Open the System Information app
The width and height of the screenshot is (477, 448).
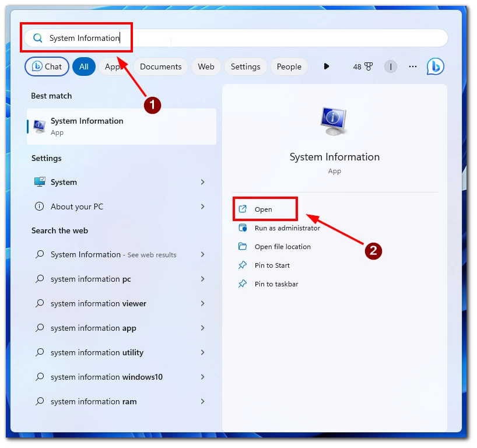click(x=265, y=209)
